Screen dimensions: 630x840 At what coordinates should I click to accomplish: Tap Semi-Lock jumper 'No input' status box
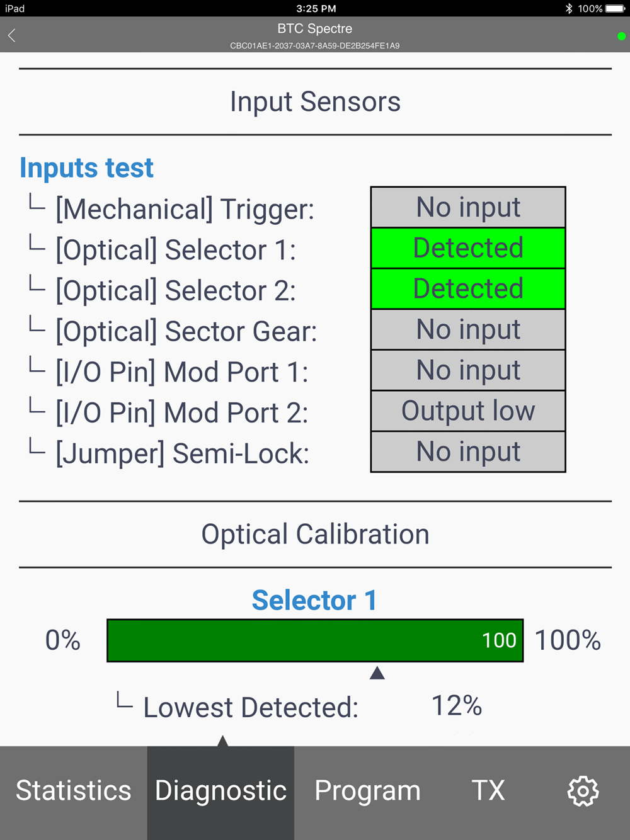(x=468, y=451)
